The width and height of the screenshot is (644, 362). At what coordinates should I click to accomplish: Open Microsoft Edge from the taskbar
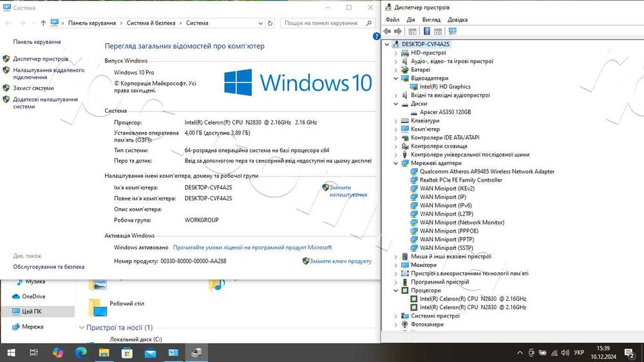[x=81, y=352]
